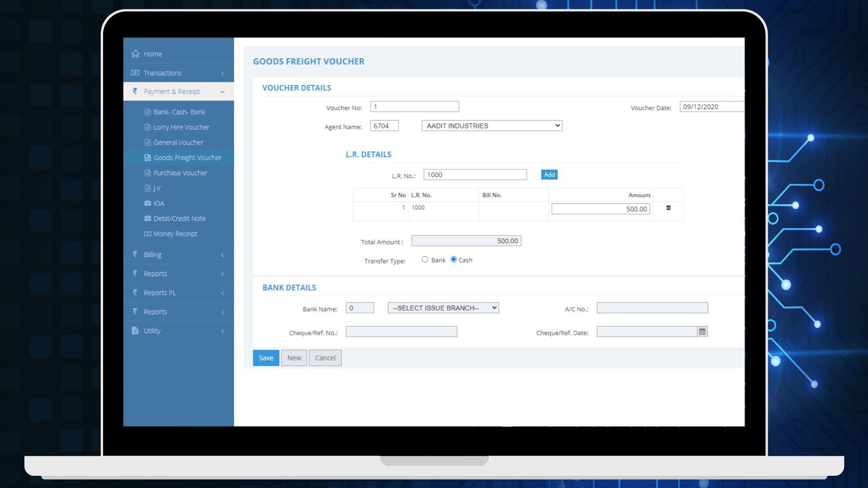Screen dimensions: 868x488
Task: Click the J.V document icon
Action: click(147, 188)
